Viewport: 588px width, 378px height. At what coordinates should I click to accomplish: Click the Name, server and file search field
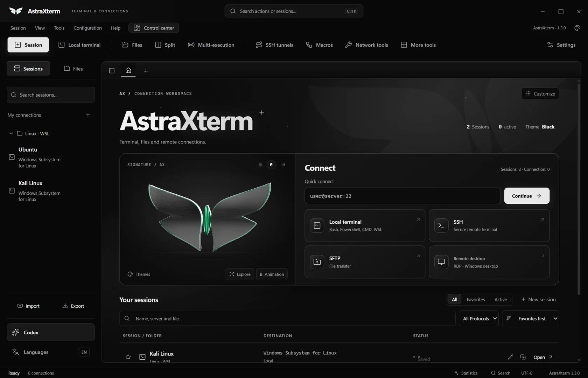[x=287, y=318]
